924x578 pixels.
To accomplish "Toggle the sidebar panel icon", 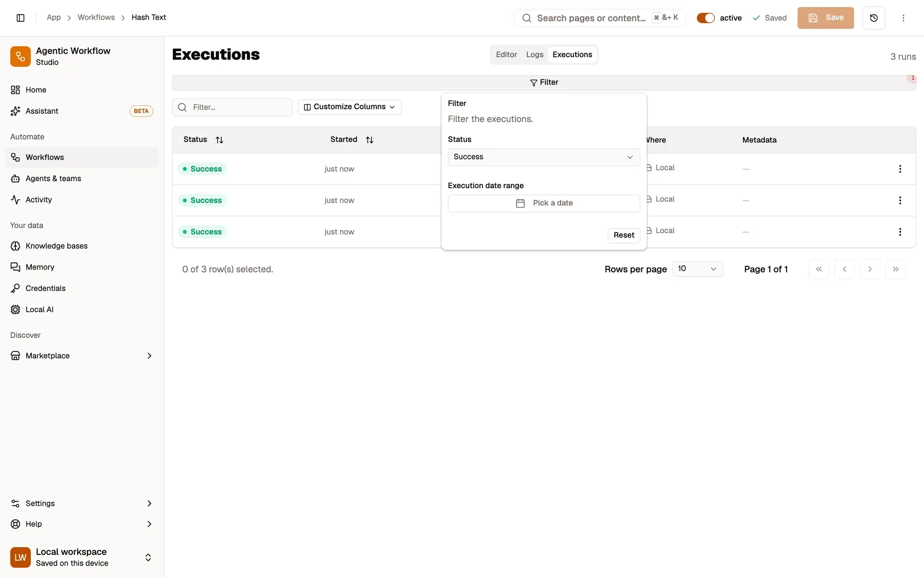I will pos(20,18).
